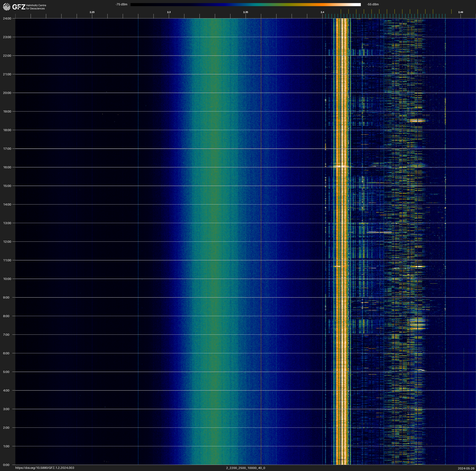
Task: Click the 2024-05-26 date label
Action: point(466,468)
